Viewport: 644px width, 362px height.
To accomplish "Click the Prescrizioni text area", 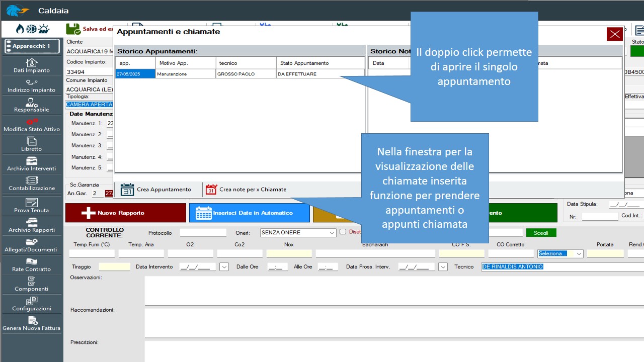I will tap(394, 351).
